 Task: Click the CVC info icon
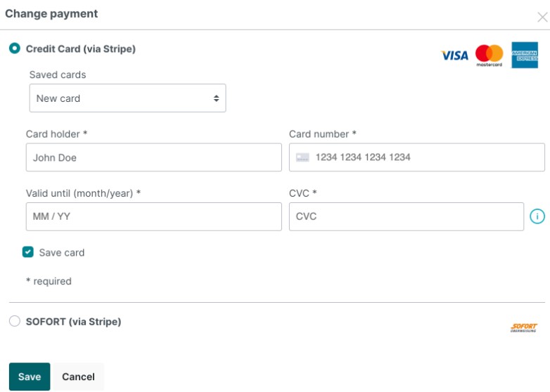pos(537,216)
